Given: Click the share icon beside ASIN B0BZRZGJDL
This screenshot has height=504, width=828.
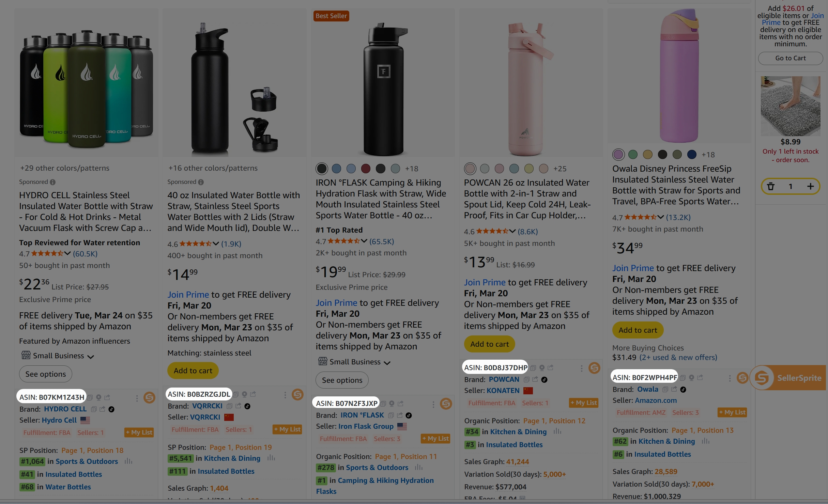Looking at the screenshot, I should [253, 395].
